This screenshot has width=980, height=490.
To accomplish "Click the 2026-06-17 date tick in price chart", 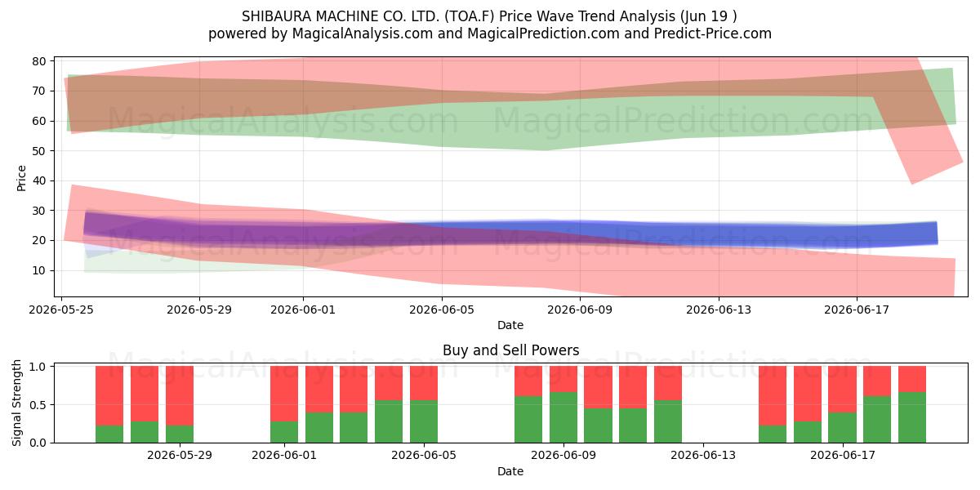I will (857, 310).
